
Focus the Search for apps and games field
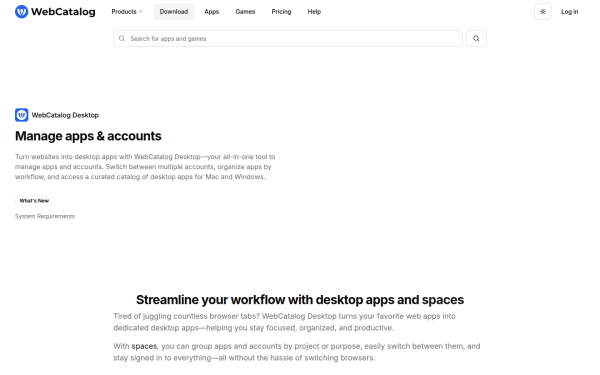click(x=288, y=39)
